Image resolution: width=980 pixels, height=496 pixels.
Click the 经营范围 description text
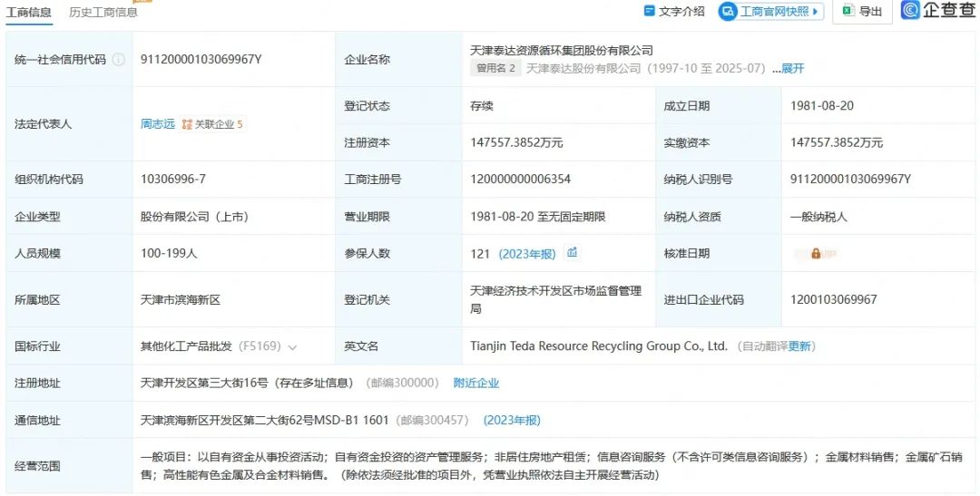click(551, 466)
